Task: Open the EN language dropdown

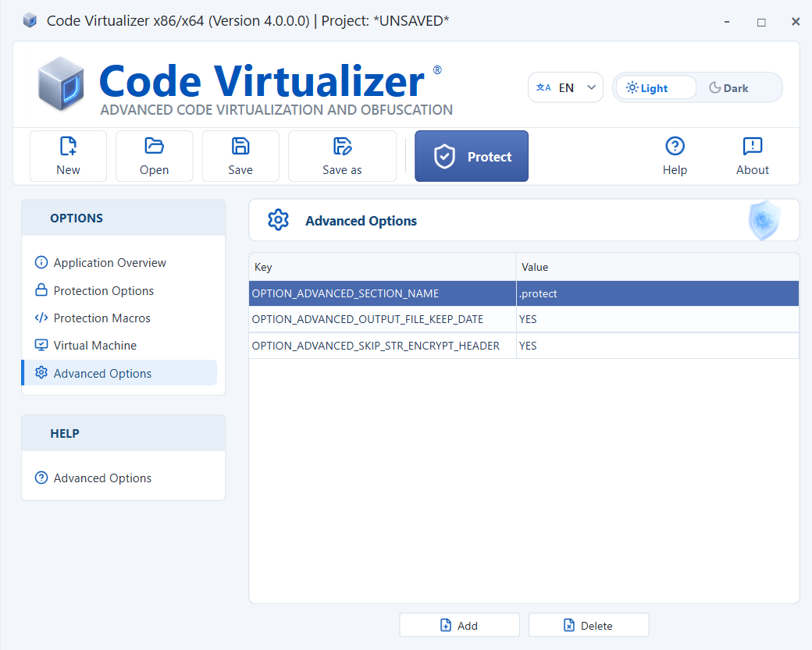Action: pyautogui.click(x=565, y=87)
